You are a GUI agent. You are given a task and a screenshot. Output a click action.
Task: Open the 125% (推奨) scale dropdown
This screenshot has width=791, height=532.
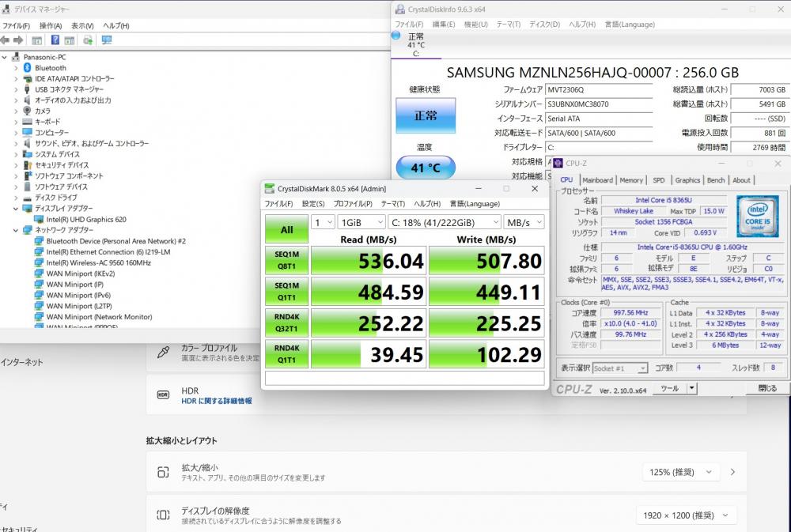pos(680,472)
